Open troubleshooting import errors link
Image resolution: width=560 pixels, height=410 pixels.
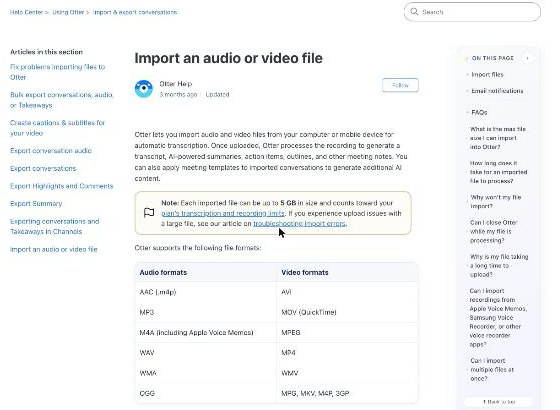pos(299,224)
